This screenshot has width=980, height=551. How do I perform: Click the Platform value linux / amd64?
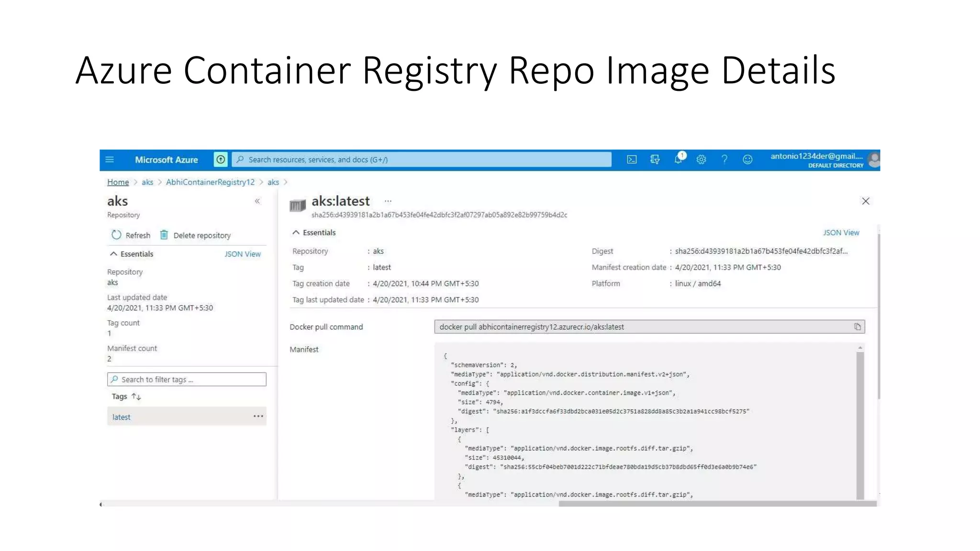698,284
